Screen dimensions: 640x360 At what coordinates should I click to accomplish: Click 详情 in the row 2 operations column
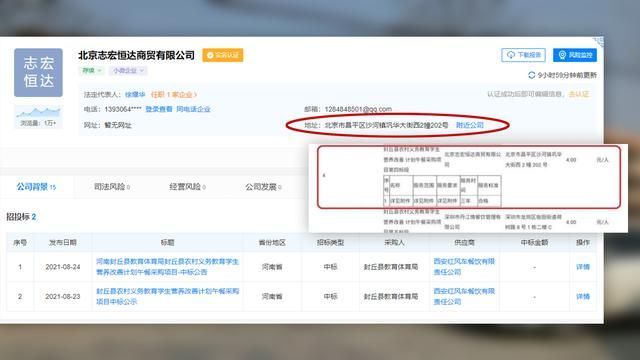click(583, 297)
